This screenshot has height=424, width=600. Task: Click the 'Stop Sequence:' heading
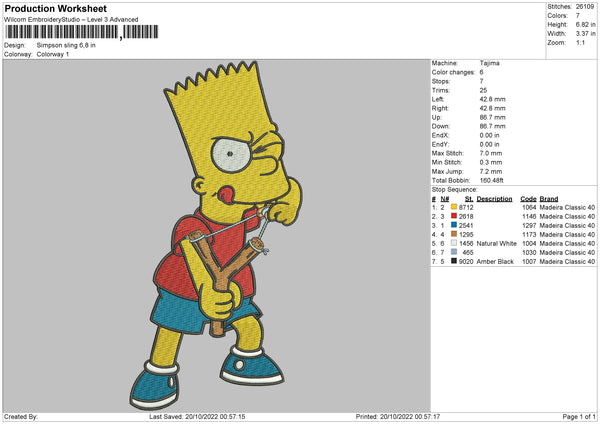tap(455, 189)
